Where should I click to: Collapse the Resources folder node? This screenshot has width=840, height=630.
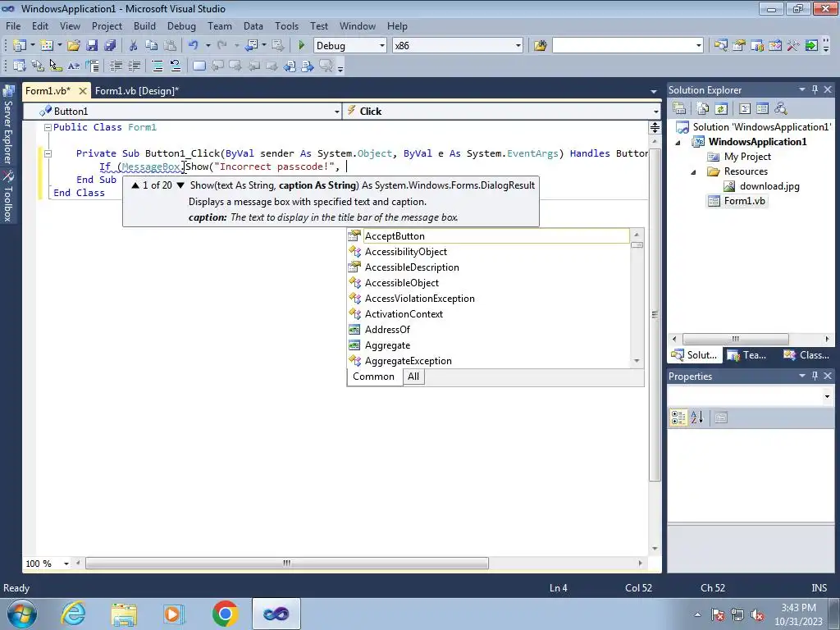[693, 172]
